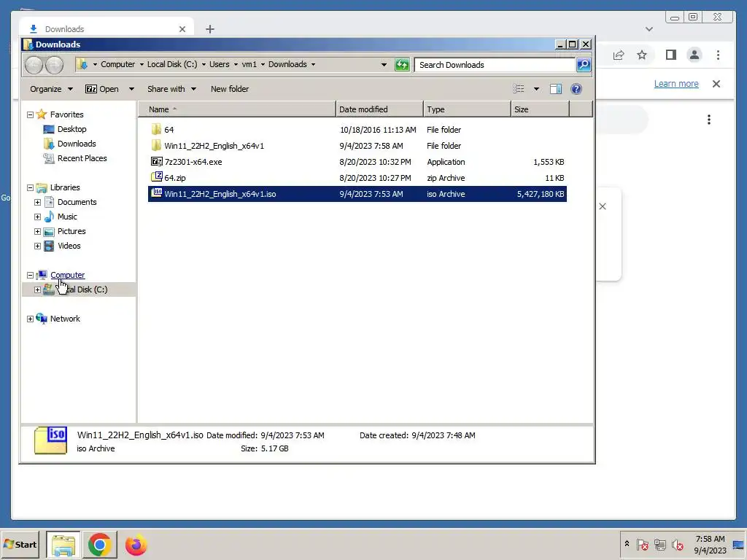This screenshot has width=747, height=560.
Task: Select Videos library
Action: [x=69, y=246]
